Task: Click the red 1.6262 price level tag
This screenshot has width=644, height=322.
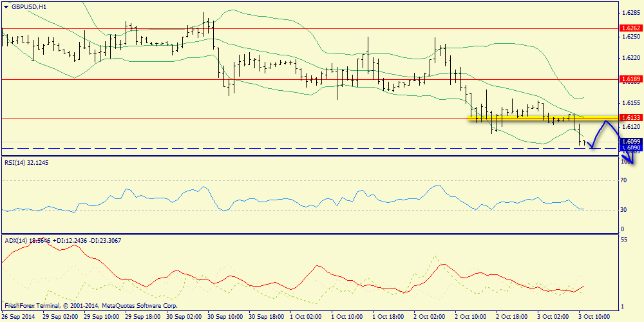Action: tap(630, 29)
